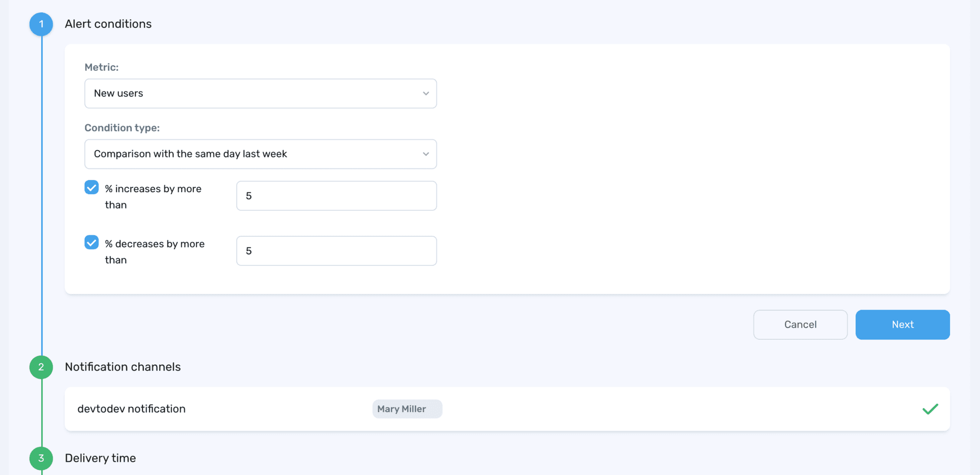Open the Metric dropdown showing New users
Viewport: 980px width, 475px height.
click(260, 93)
